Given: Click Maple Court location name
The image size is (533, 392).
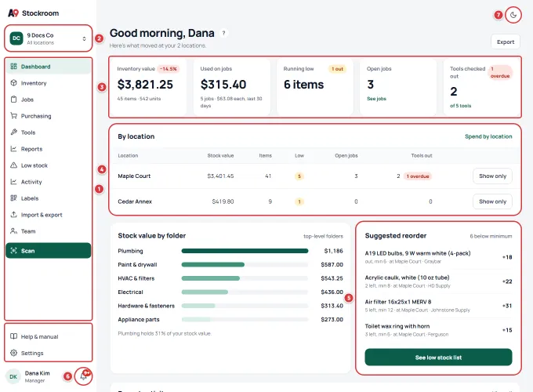Looking at the screenshot, I should pos(134,176).
